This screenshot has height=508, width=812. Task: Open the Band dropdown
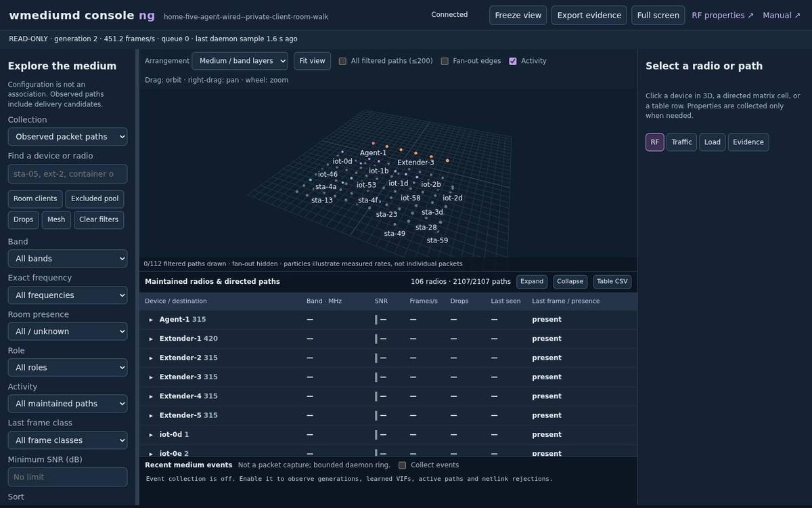(x=68, y=259)
